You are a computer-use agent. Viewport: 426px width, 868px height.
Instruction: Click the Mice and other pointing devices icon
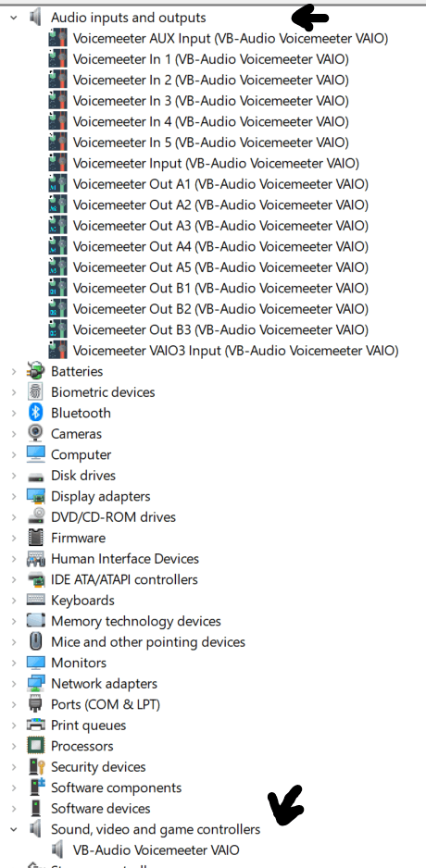(35, 642)
